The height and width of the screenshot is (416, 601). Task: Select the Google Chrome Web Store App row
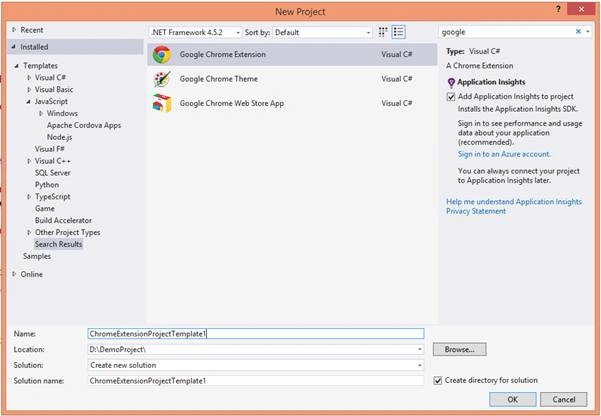(292, 103)
